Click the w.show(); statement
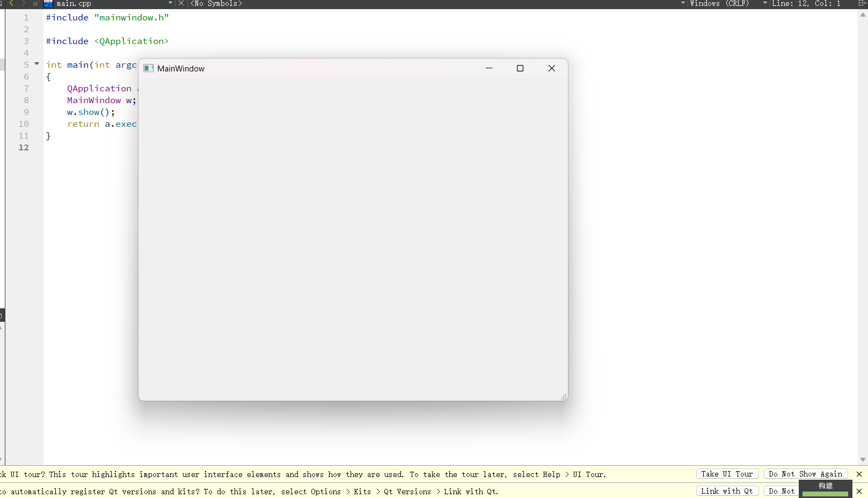 tap(91, 112)
